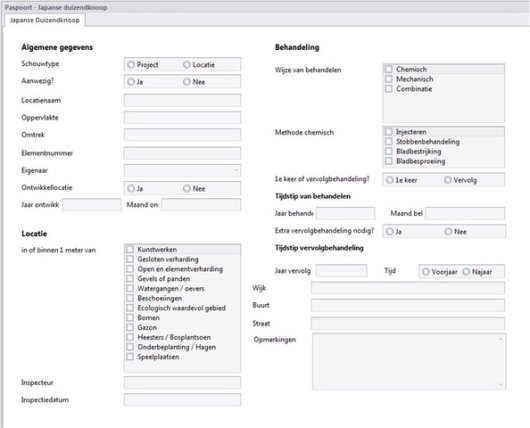530x428 pixels.
Task: Click the Opmerkingen scrollbar down arrow
Action: point(500,385)
